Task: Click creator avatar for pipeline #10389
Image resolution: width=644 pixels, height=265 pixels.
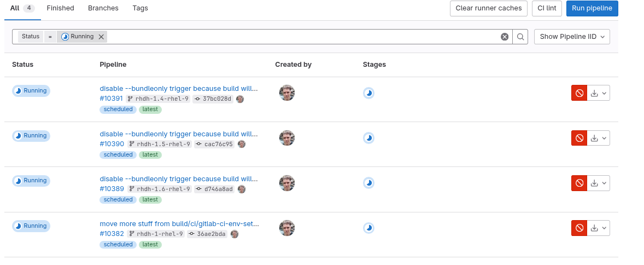Action: (287, 183)
